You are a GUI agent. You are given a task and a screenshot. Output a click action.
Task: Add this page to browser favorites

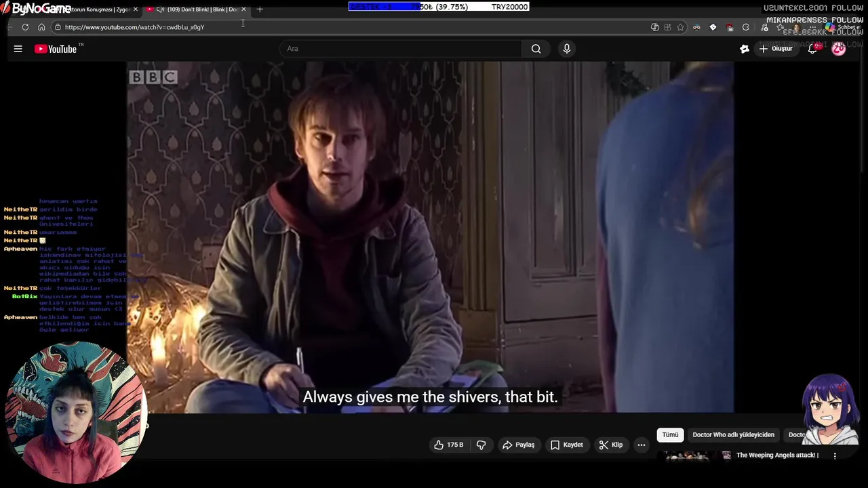point(680,27)
